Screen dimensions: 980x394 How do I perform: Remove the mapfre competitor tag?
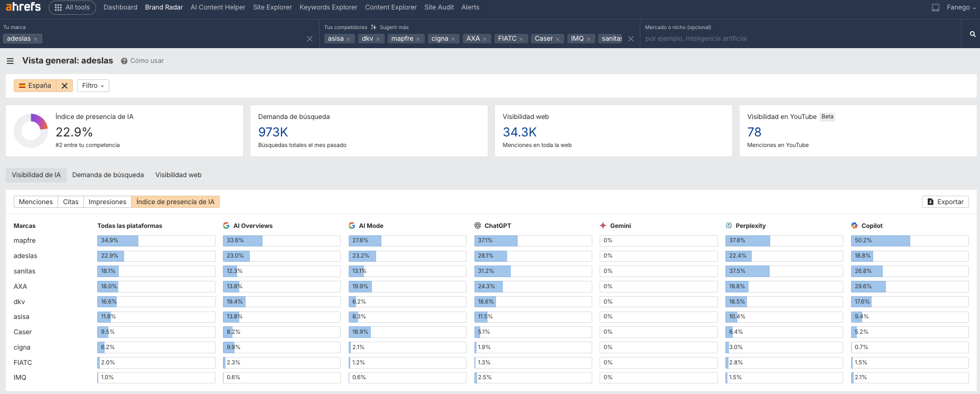click(418, 39)
